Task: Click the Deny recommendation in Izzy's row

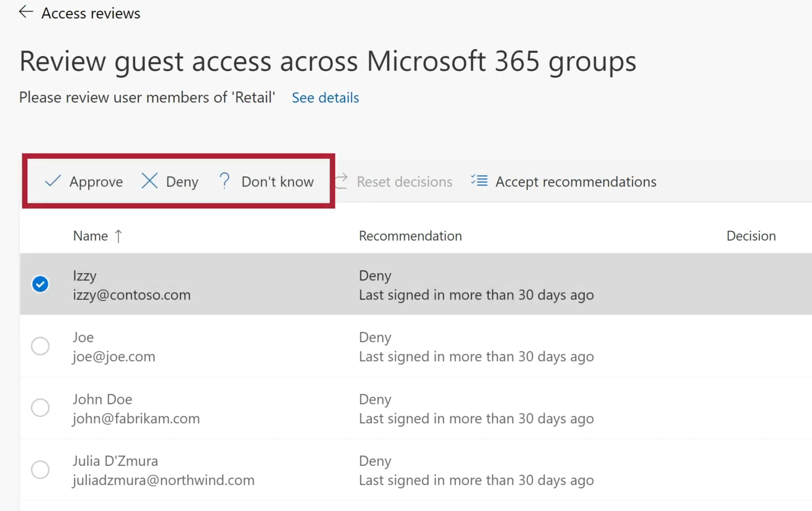Action: coord(375,275)
